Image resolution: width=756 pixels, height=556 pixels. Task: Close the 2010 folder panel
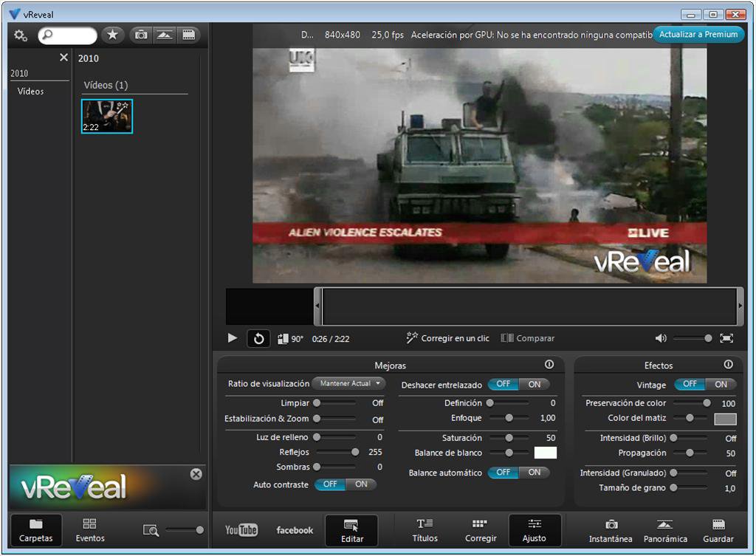pos(63,58)
